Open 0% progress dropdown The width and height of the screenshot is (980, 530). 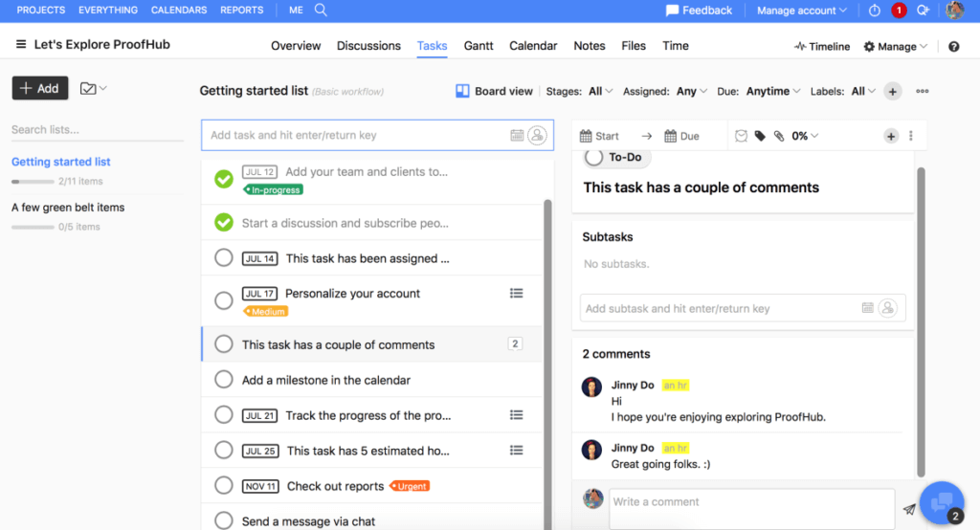(x=805, y=136)
